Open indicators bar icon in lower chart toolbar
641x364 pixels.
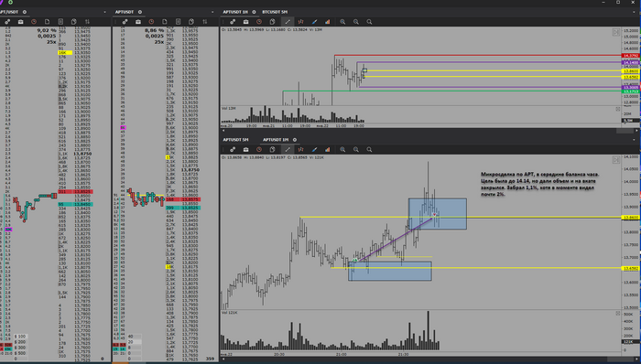tap(328, 149)
